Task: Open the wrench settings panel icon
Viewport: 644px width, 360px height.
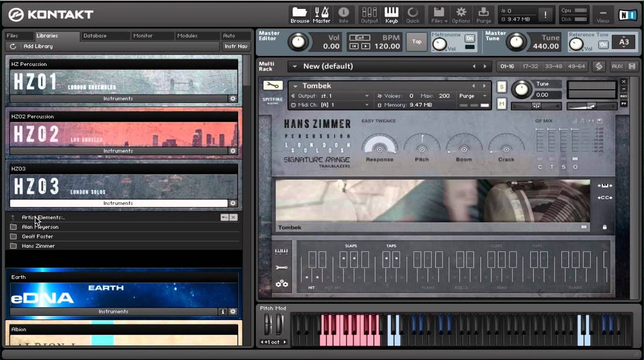Action: [x=282, y=268]
